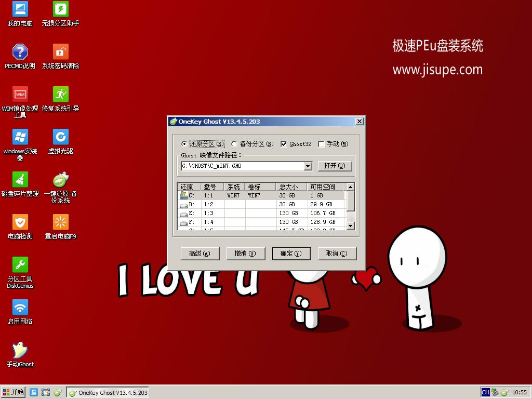Click the E: drive letter in list
The width and height of the screenshot is (532, 399).
pos(192,213)
